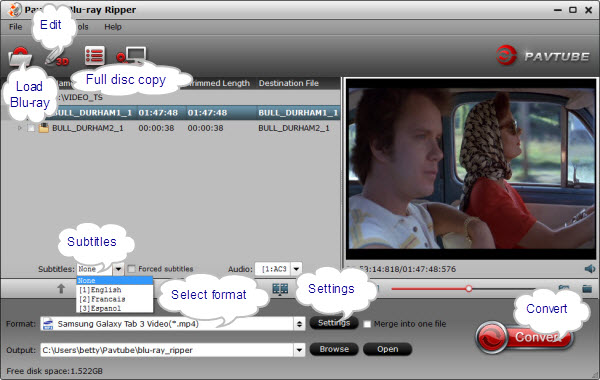
Task: Click the red Convert button
Action: click(525, 337)
